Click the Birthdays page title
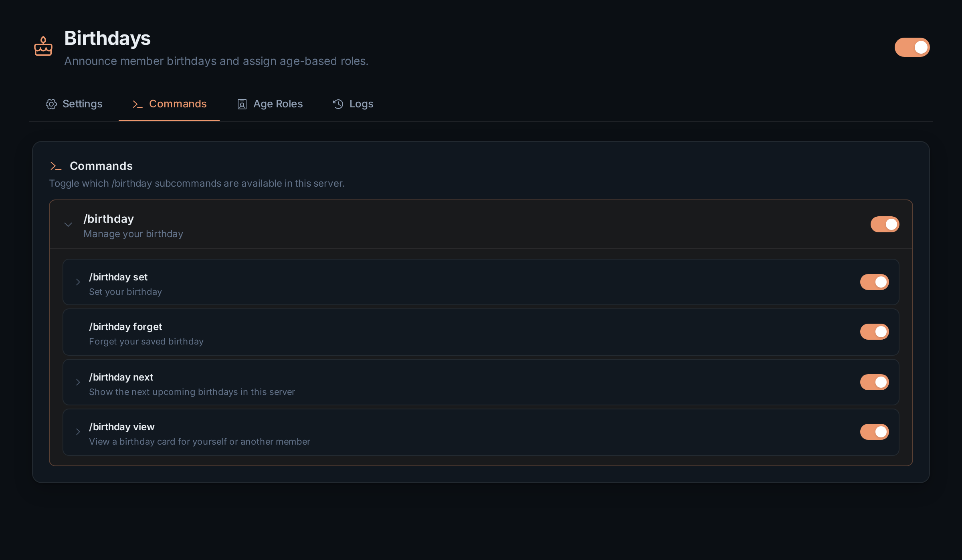The image size is (962, 560). tap(107, 38)
